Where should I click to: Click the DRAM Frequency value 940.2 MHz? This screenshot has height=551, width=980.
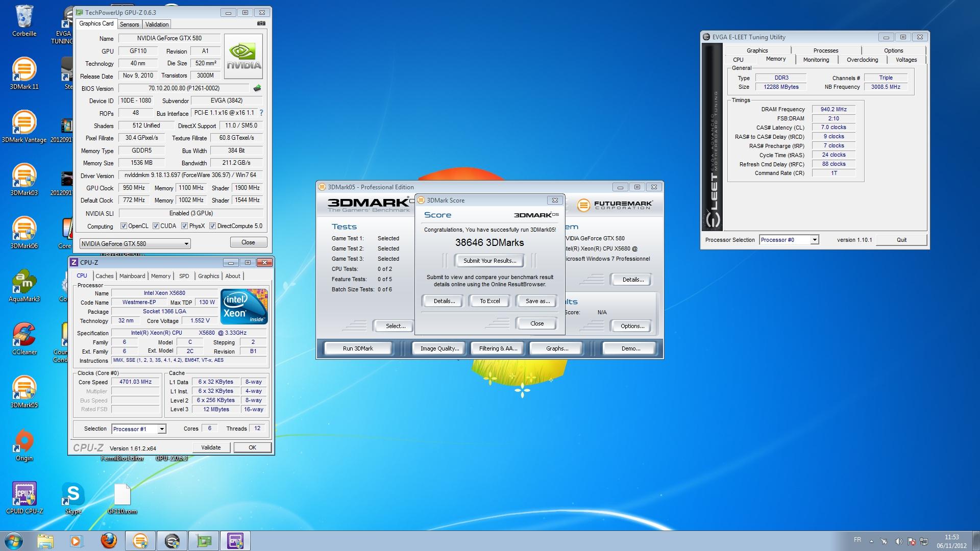[x=834, y=109]
